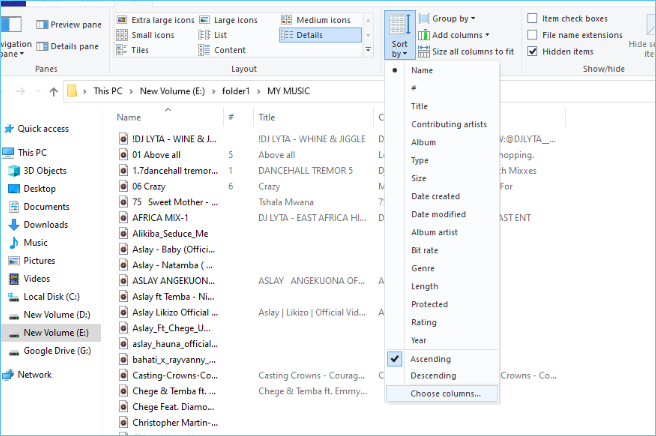Click Choose columns... menu entry
The image size is (656, 436).
(x=445, y=394)
